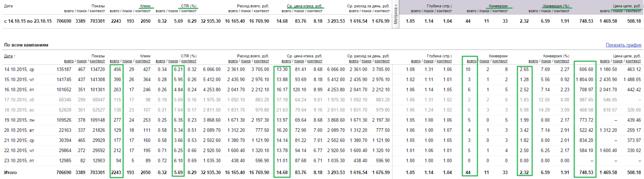Open the Показать график link
The height and width of the screenshot is (179, 644).
pos(623,45)
